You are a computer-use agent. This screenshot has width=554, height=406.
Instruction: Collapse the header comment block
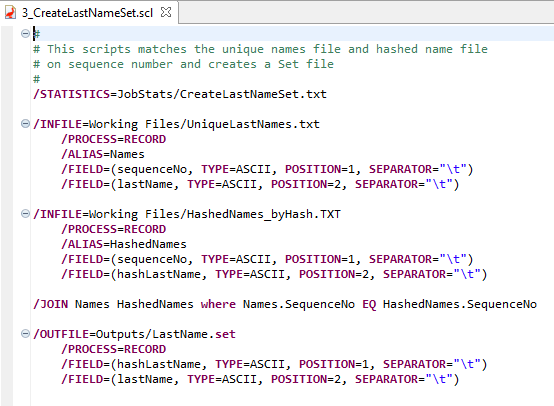pyautogui.click(x=25, y=34)
